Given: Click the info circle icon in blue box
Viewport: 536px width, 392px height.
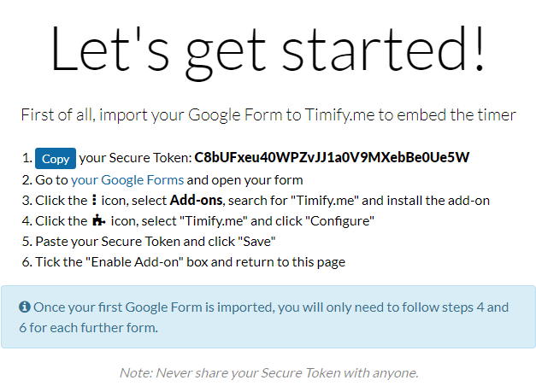Looking at the screenshot, I should 25,307.
